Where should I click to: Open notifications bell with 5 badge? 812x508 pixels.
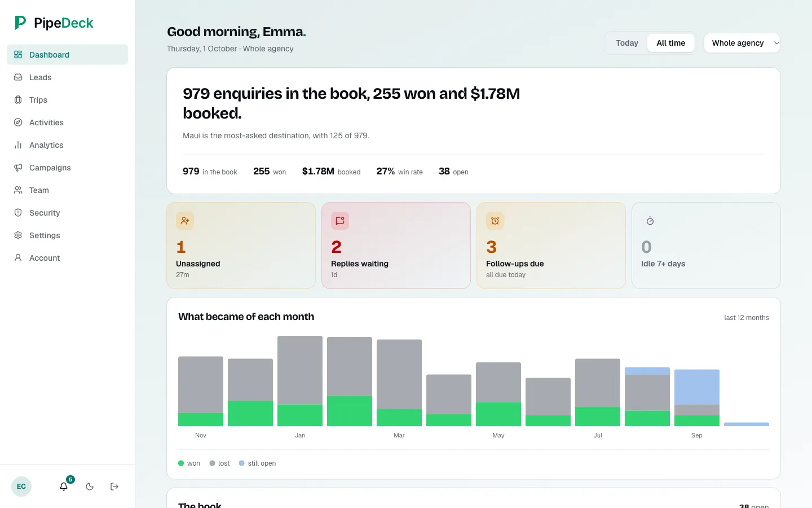64,486
